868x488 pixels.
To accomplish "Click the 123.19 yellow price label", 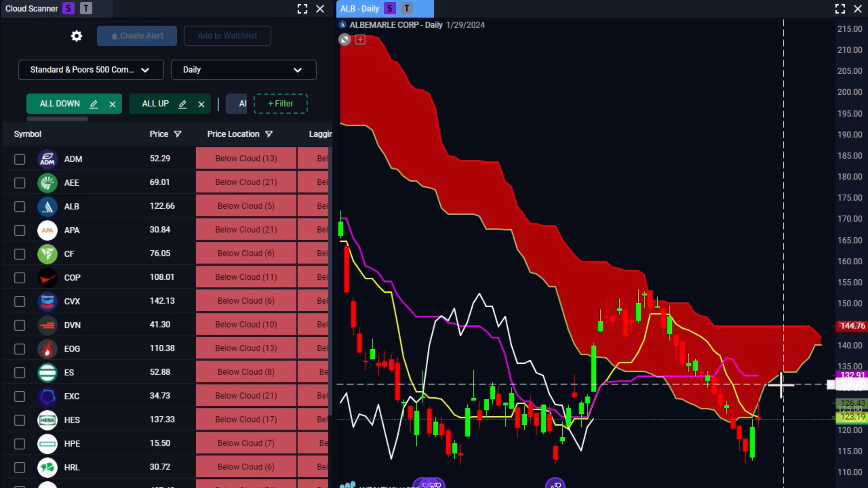I will click(851, 417).
